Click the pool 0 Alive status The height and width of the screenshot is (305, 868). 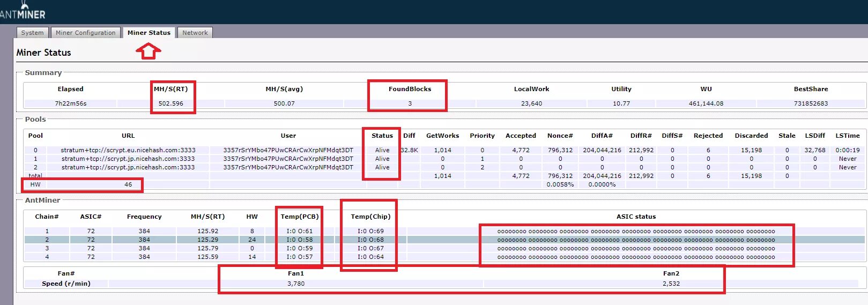coord(382,150)
